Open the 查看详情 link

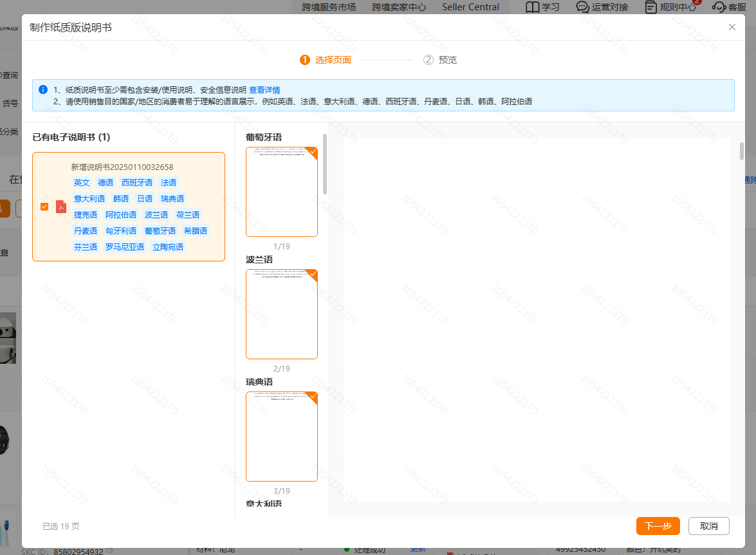[x=264, y=89]
